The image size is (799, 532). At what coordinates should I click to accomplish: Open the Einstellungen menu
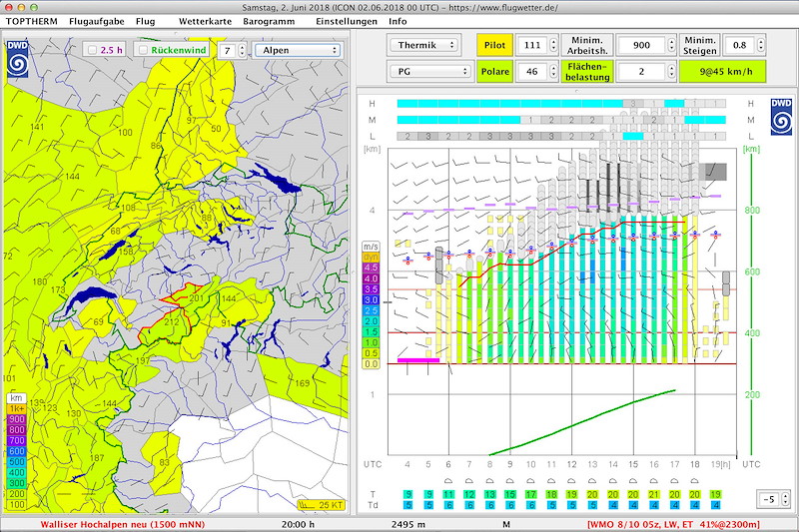point(347,21)
